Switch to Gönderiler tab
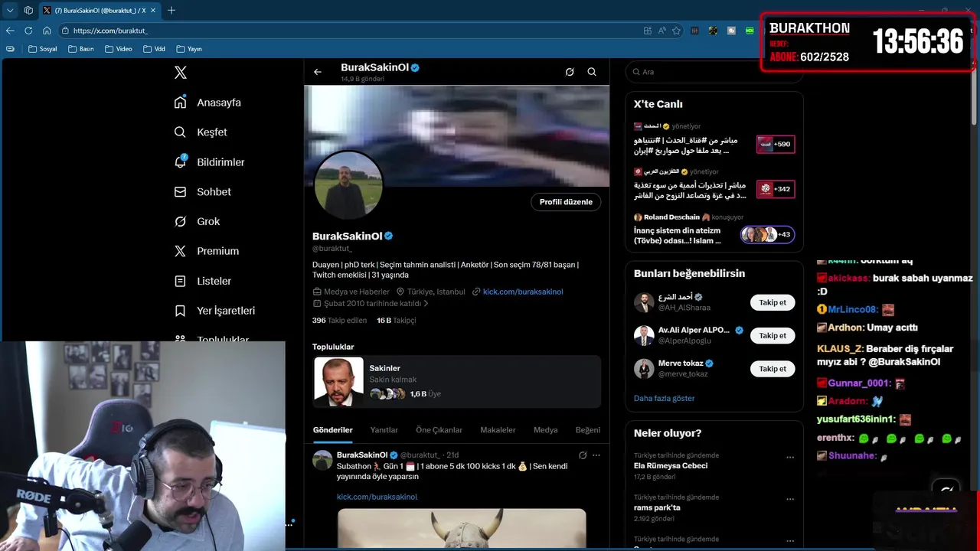This screenshot has width=980, height=551. [333, 430]
